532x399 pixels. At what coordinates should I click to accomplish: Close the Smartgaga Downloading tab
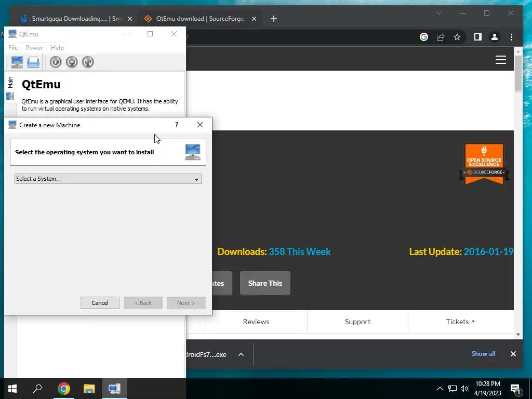pyautogui.click(x=129, y=19)
